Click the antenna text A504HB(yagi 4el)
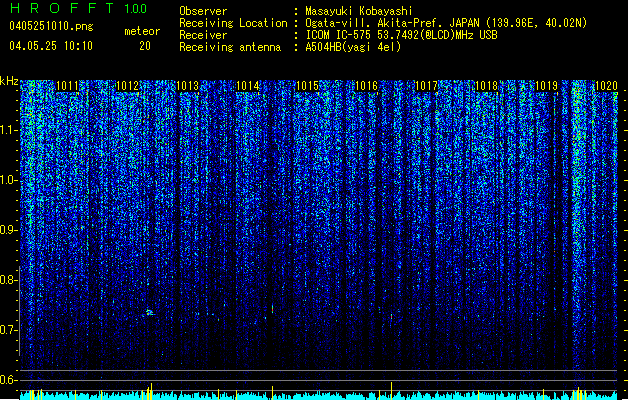 tap(353, 47)
